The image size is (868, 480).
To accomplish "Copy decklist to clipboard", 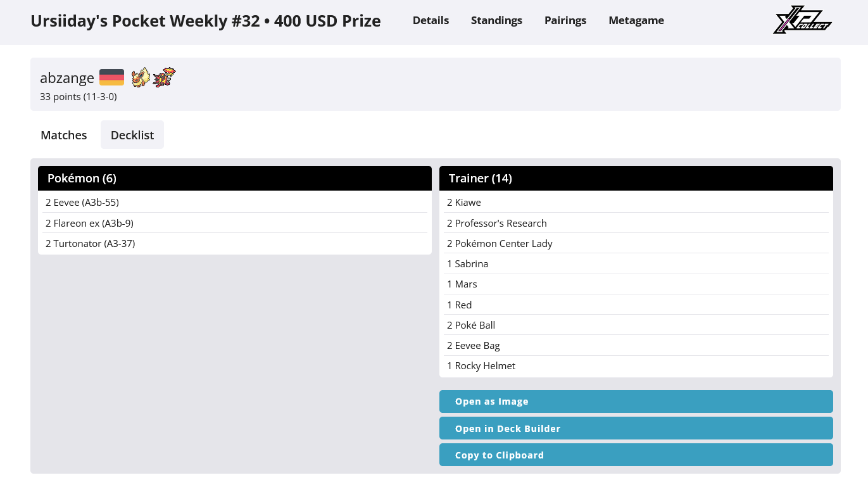I will click(x=636, y=455).
